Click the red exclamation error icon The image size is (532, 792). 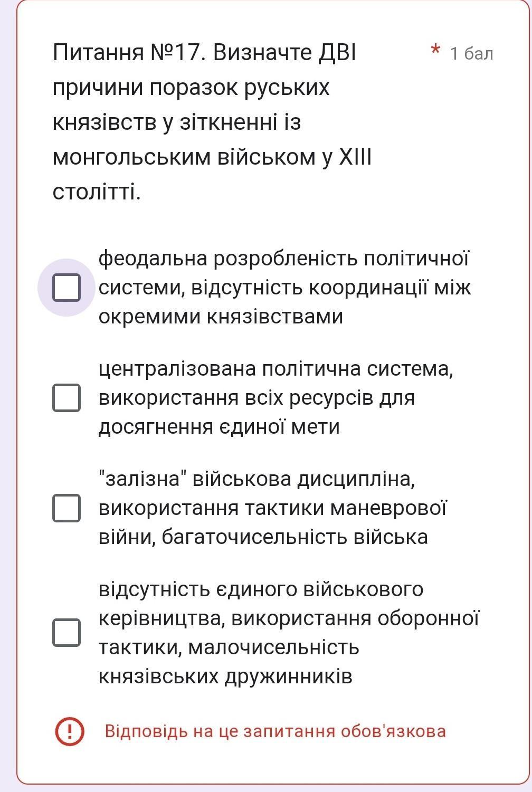69,731
